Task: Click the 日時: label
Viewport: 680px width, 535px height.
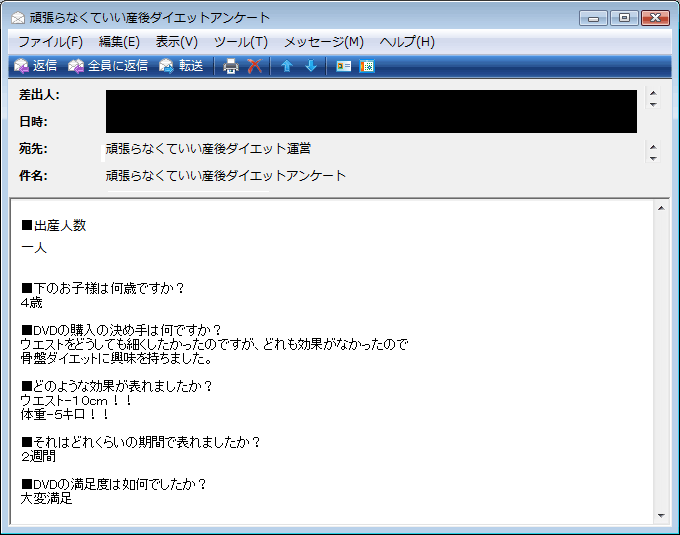Action: (33, 121)
